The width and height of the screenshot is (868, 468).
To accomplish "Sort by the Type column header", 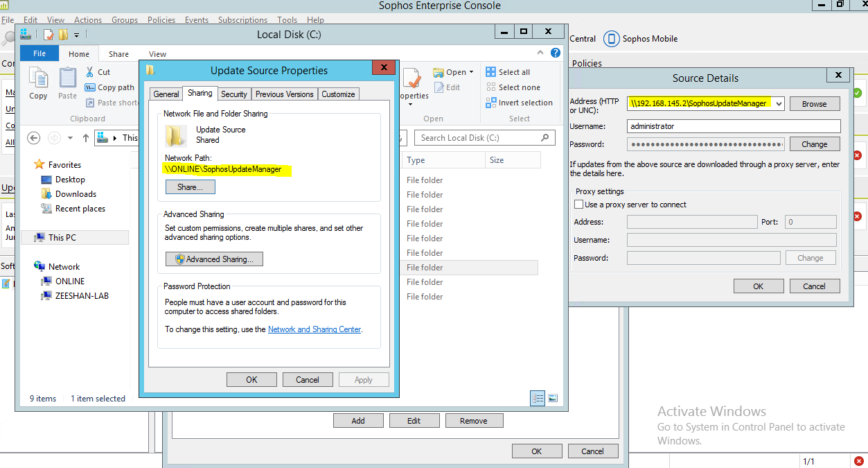I will (x=443, y=160).
